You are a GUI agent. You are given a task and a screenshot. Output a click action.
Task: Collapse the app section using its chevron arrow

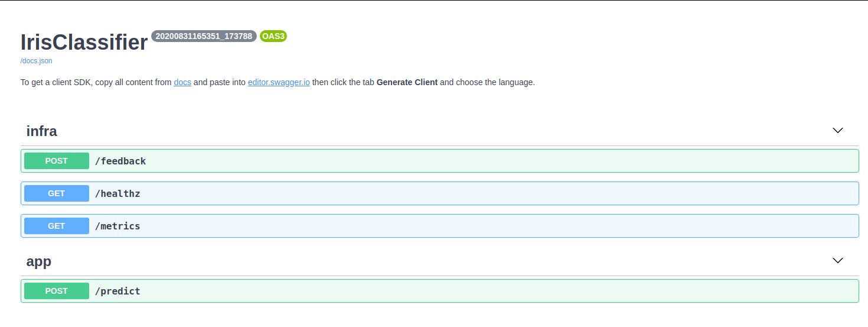point(837,261)
